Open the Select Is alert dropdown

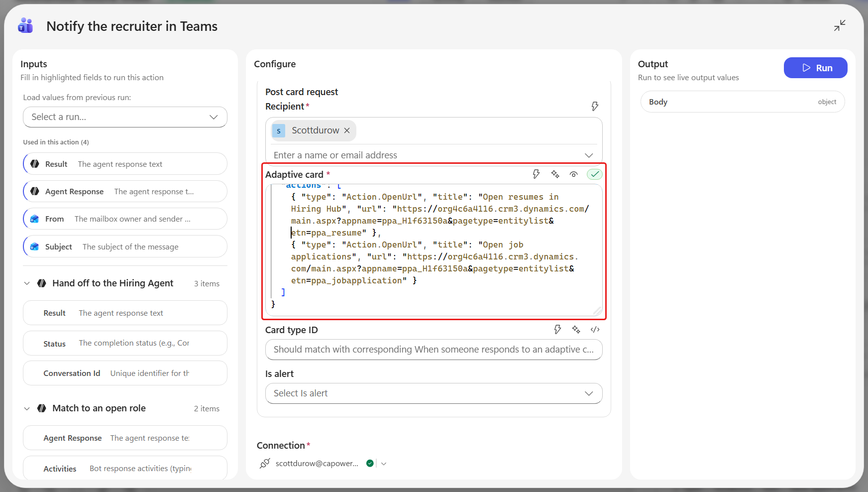[434, 393]
